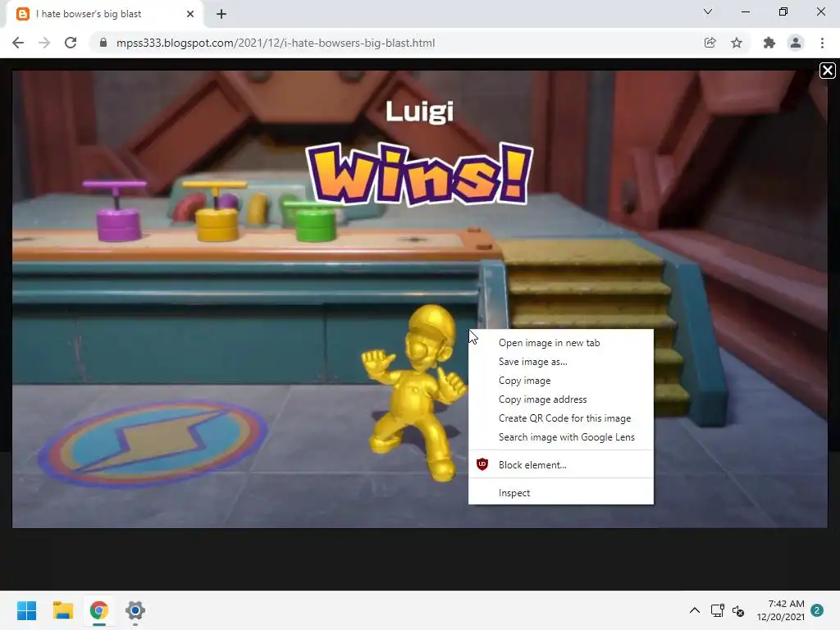Viewport: 840px width, 630px height.
Task: Choose 'Search image with Google Lens'
Action: pyautogui.click(x=561, y=437)
